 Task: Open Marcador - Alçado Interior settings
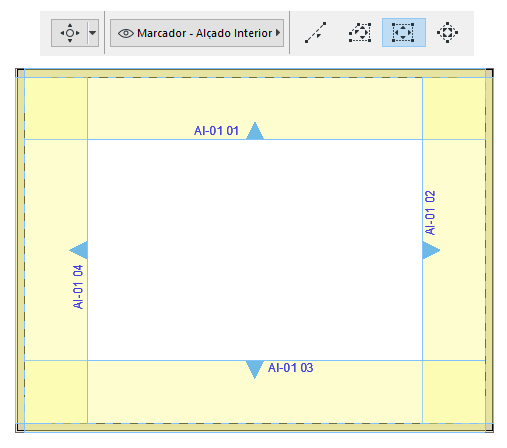pyautogui.click(x=197, y=33)
